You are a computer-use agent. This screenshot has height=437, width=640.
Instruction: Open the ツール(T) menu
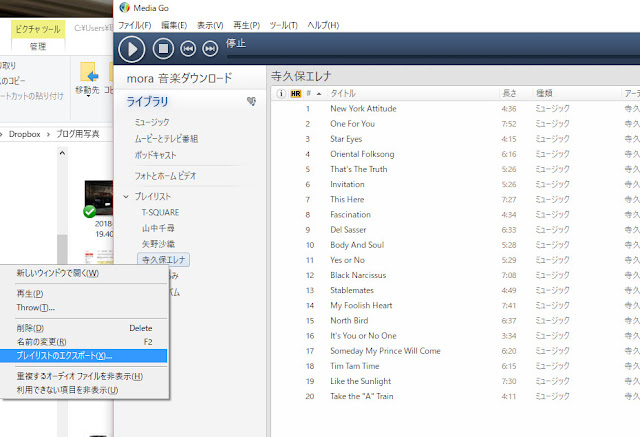point(283,25)
